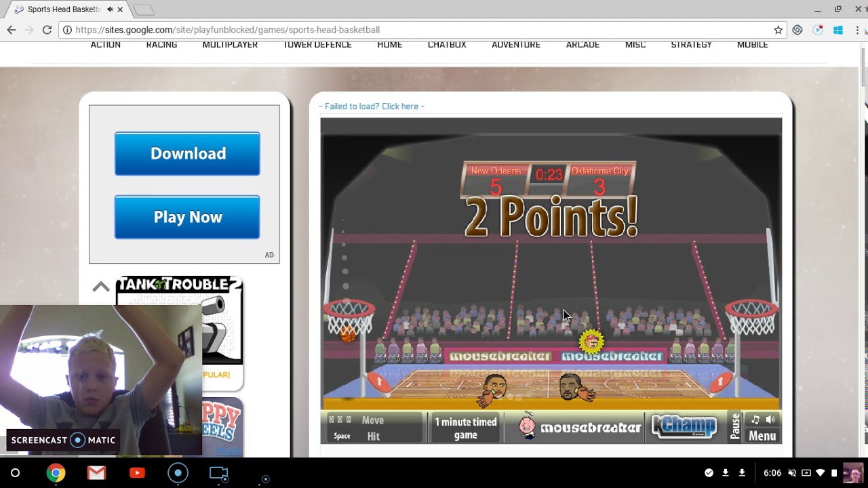The height and width of the screenshot is (488, 868).
Task: Click the small circular dot icon on shelf
Action: (x=265, y=479)
